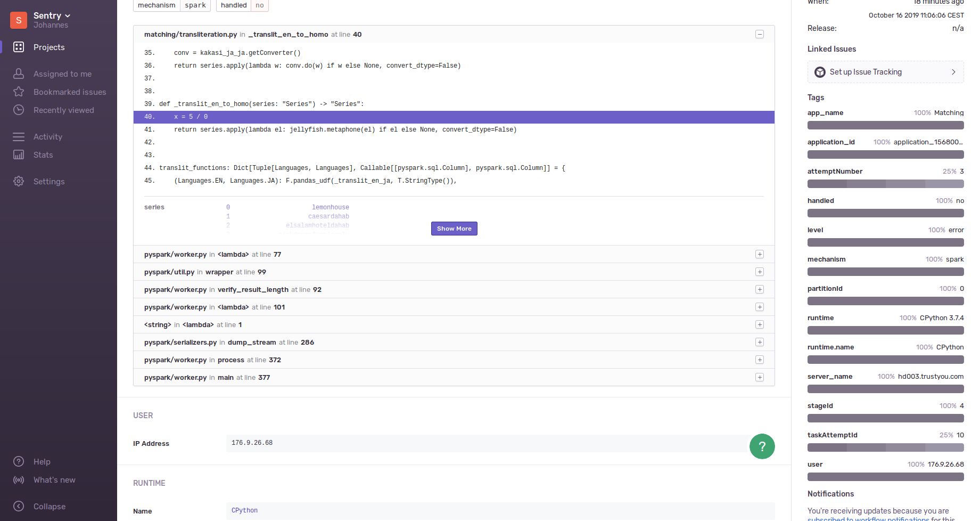Click the IP Address value field

[x=479, y=443]
